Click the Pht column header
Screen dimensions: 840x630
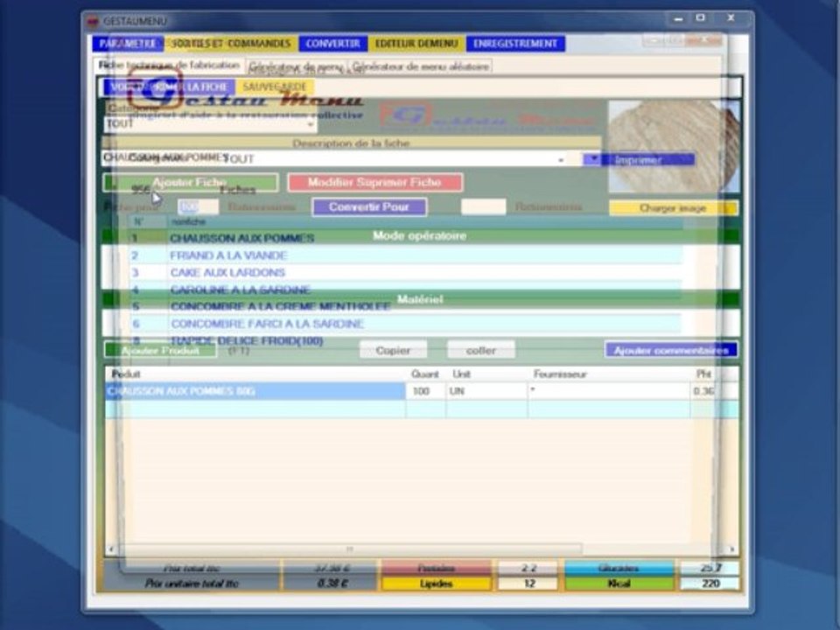coord(714,374)
